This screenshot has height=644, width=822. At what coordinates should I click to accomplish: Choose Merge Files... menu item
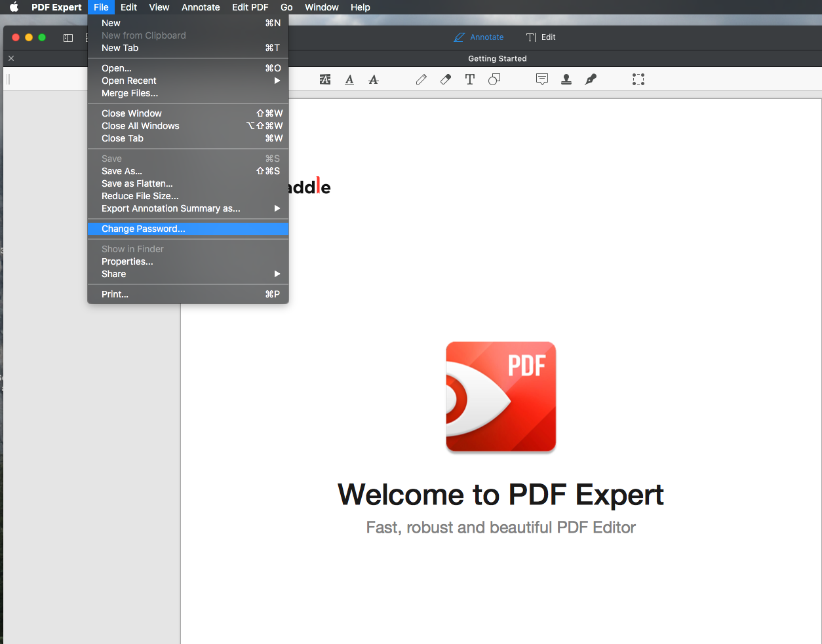point(188,93)
